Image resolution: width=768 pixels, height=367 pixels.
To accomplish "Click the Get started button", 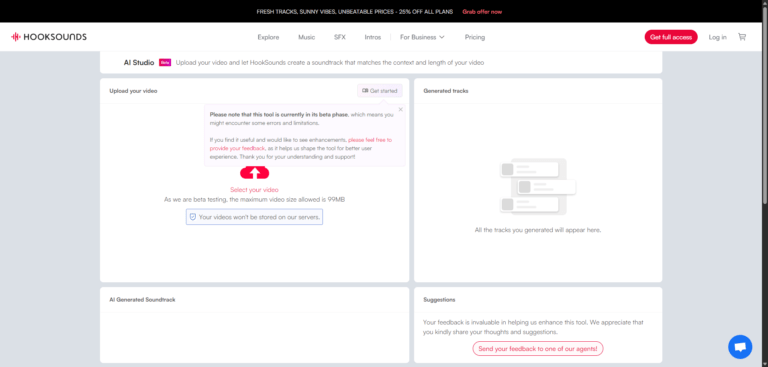I will (x=380, y=91).
